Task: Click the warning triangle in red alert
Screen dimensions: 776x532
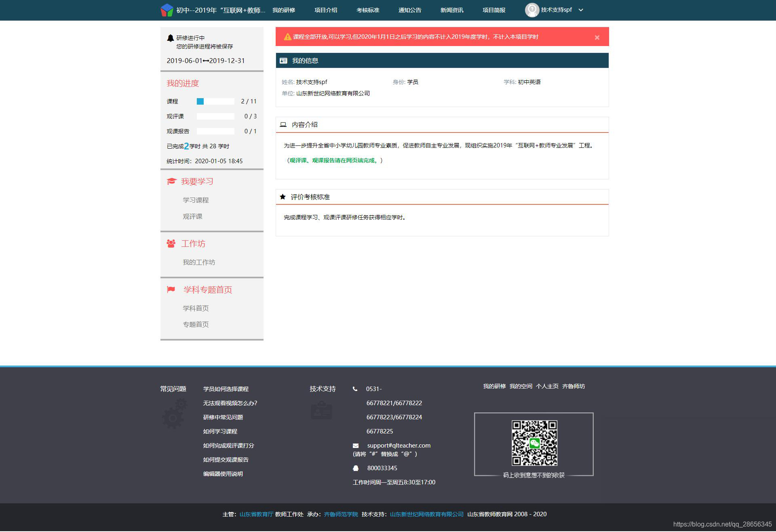Action: coord(287,37)
